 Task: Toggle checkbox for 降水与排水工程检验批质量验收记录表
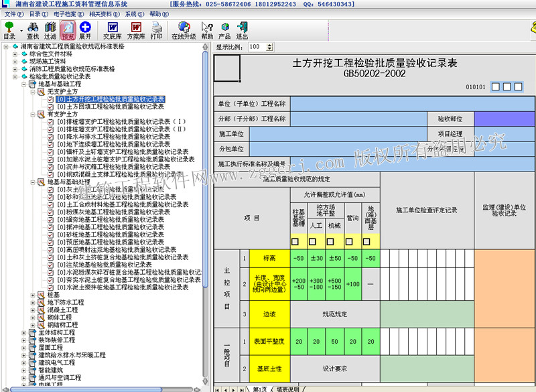click(51, 137)
